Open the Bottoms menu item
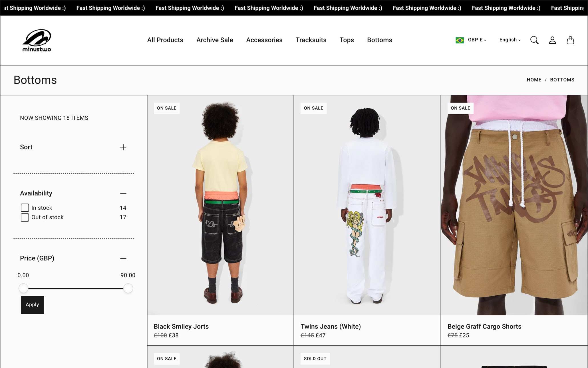 point(379,40)
